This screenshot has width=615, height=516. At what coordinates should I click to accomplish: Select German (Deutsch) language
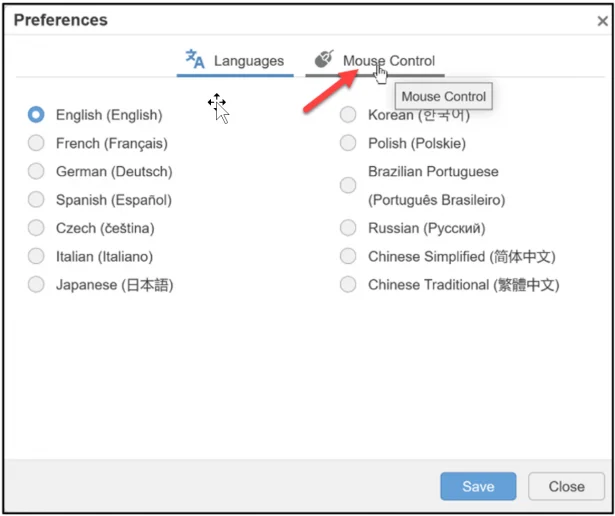(x=37, y=171)
